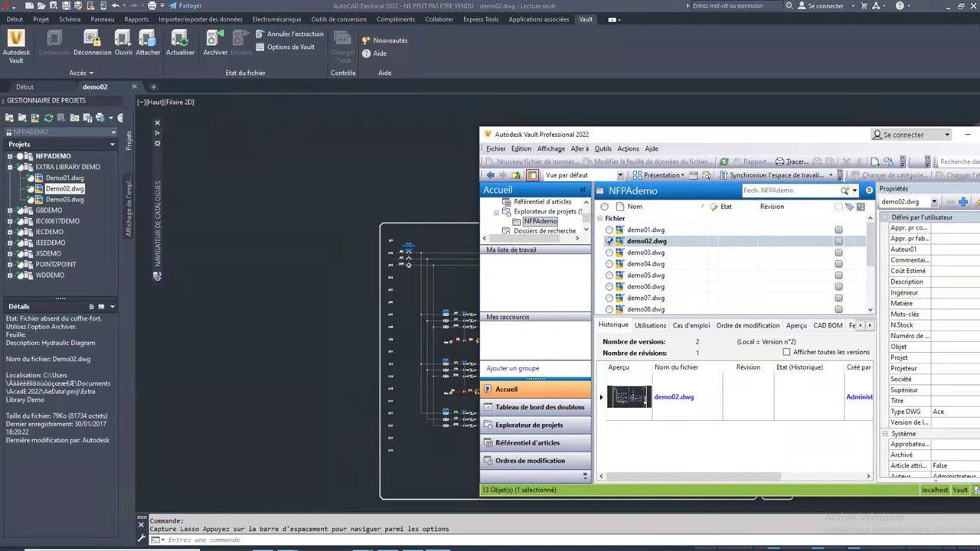Screen dimensions: 980x551
Task: Collapse the Accueil pane with double chevron
Action: tap(583, 190)
